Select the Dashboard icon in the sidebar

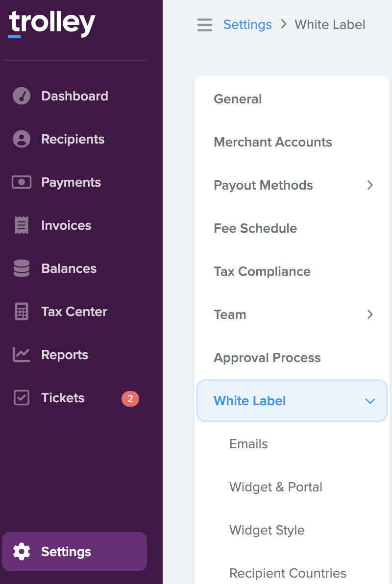[x=21, y=96]
